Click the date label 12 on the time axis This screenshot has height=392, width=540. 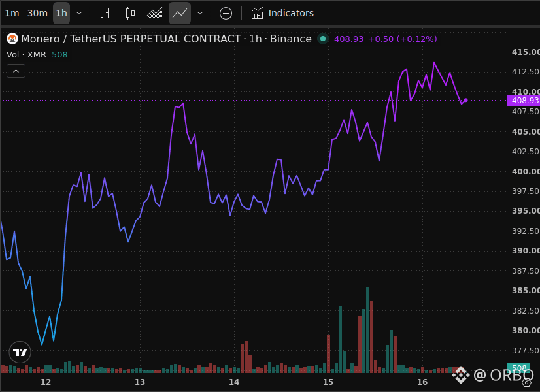46,382
